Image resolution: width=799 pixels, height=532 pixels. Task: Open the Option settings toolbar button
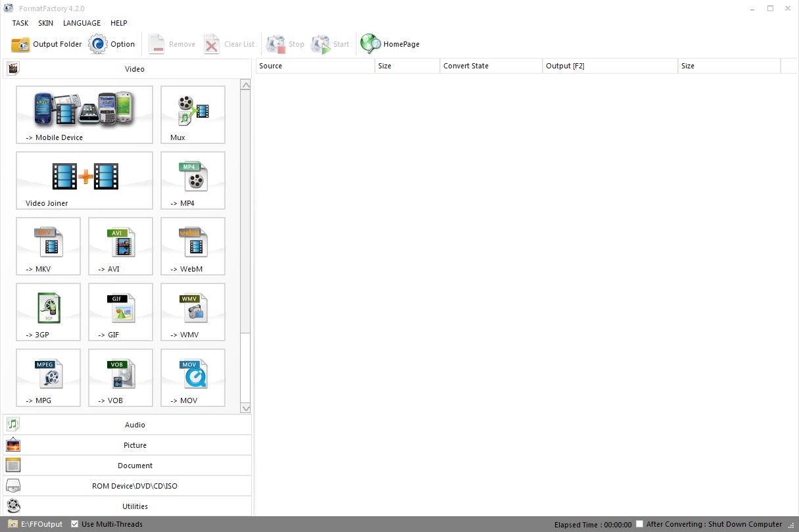click(112, 44)
